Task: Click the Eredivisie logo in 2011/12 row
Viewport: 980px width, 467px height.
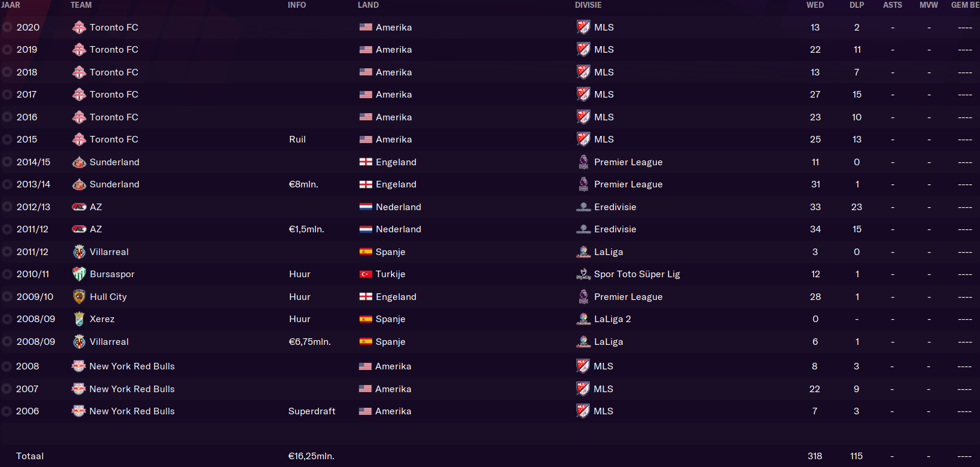Action: [x=583, y=229]
